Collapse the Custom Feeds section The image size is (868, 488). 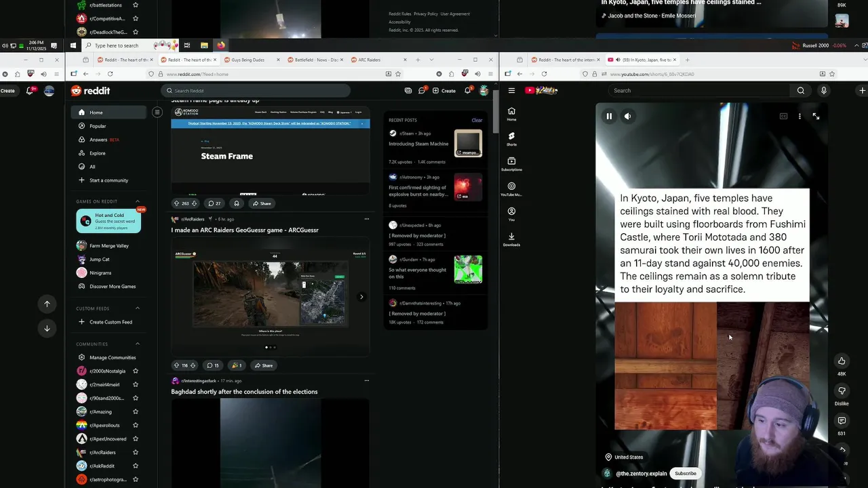click(138, 308)
